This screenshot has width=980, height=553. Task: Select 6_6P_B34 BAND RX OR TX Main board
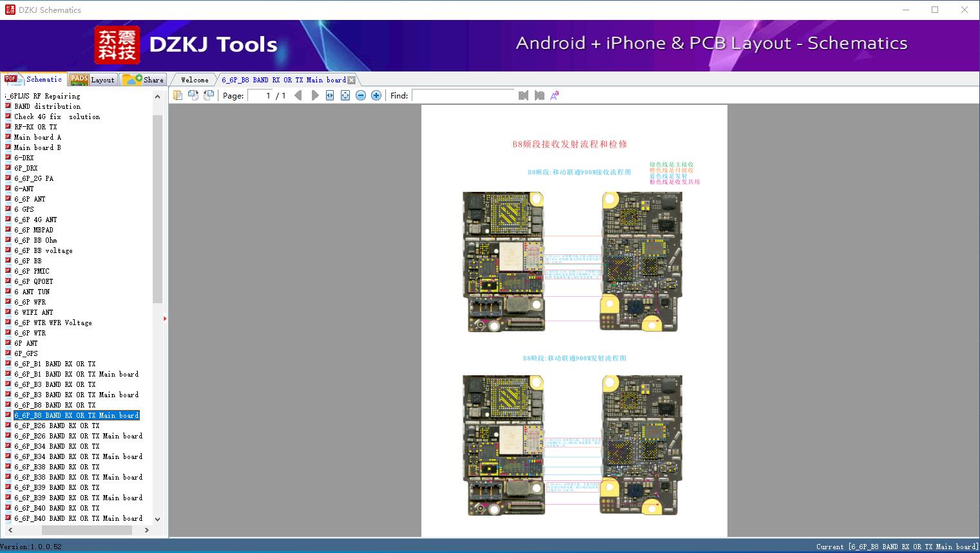(x=78, y=456)
